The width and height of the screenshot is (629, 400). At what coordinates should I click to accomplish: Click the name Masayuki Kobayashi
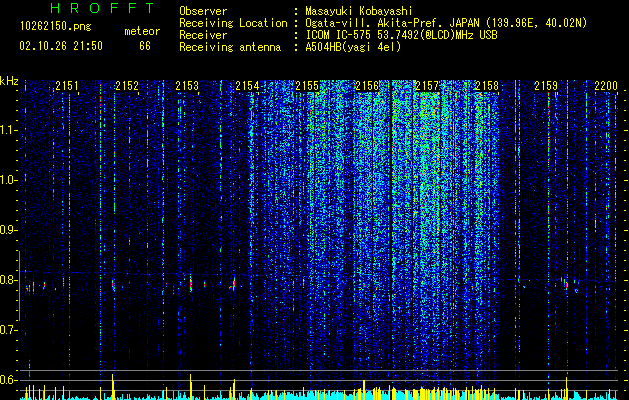point(359,11)
